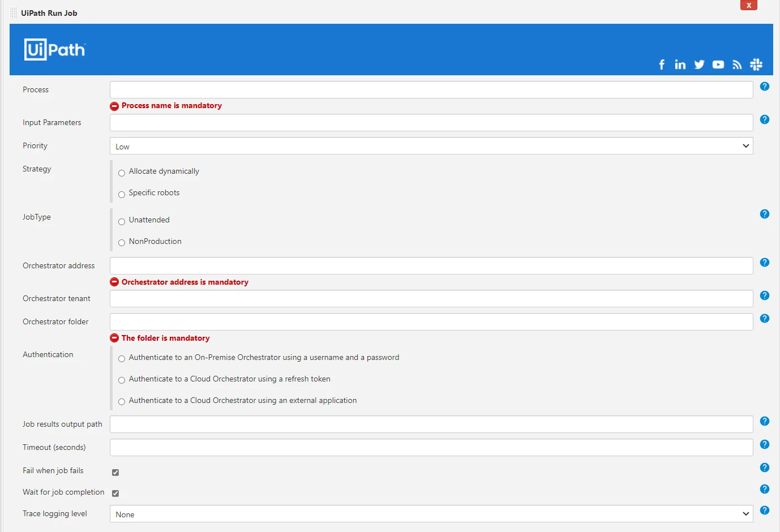Select the Specific robots strategy
The height and width of the screenshot is (532, 780).
click(x=122, y=195)
